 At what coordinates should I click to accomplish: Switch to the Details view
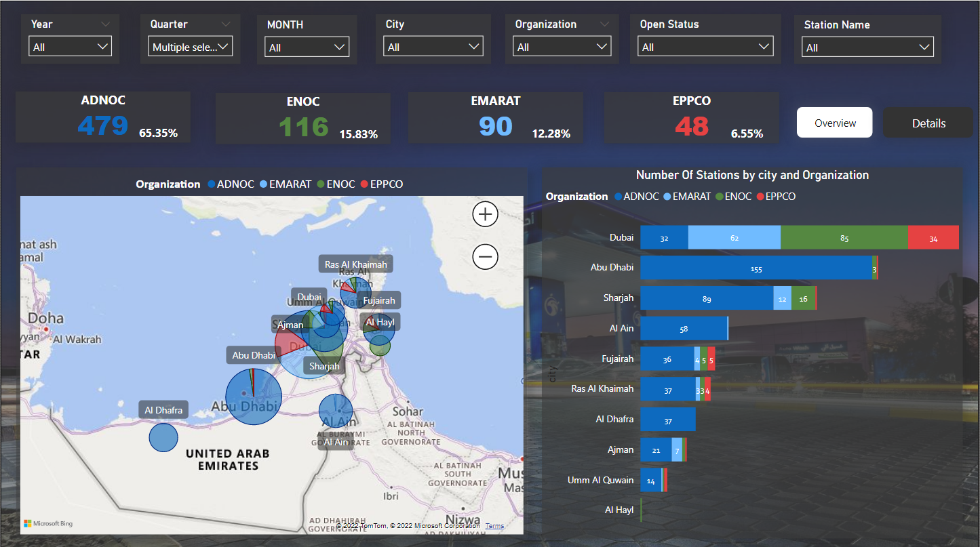tap(928, 123)
